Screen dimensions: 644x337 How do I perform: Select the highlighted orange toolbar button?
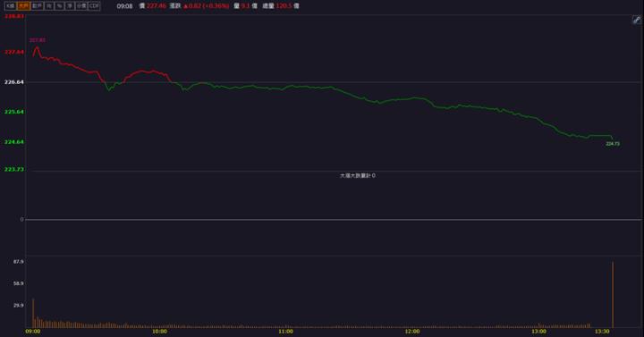[x=23, y=5]
